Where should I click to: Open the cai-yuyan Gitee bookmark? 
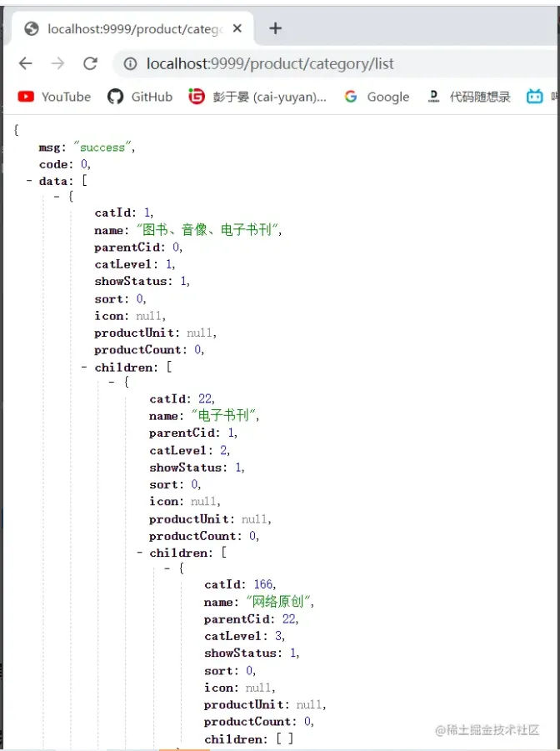257,97
